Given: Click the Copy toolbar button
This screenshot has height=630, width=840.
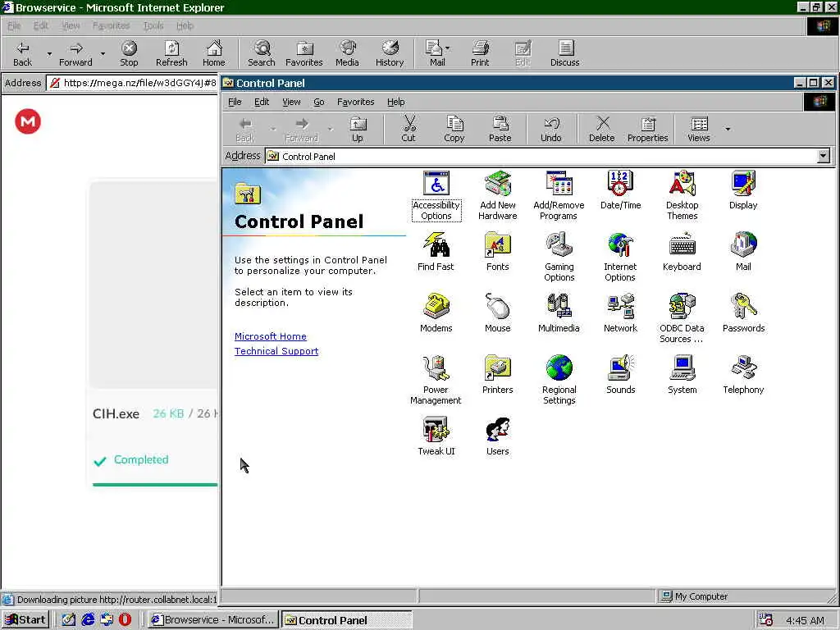Looking at the screenshot, I should pyautogui.click(x=454, y=130).
